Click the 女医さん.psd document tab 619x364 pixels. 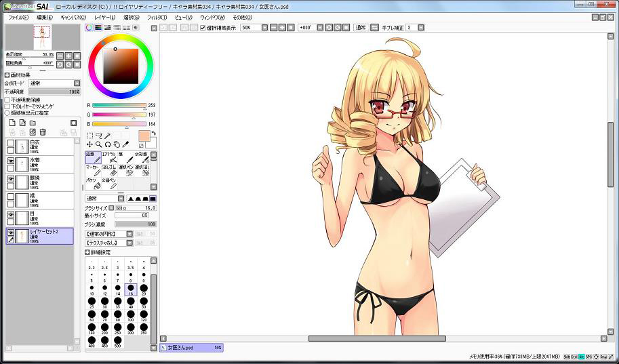tap(181, 348)
